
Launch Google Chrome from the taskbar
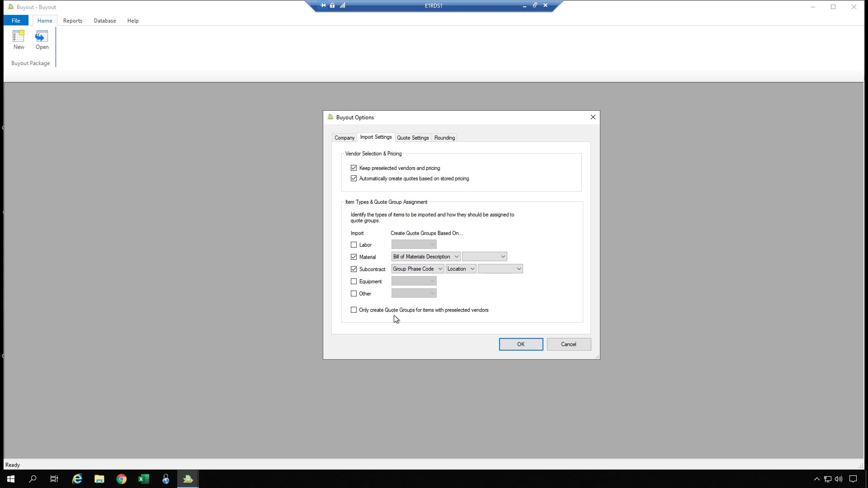click(122, 479)
